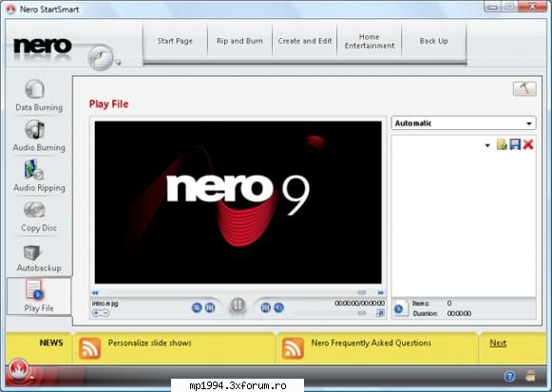Open the Data Burning launcher
The height and width of the screenshot is (392, 552).
39,95
